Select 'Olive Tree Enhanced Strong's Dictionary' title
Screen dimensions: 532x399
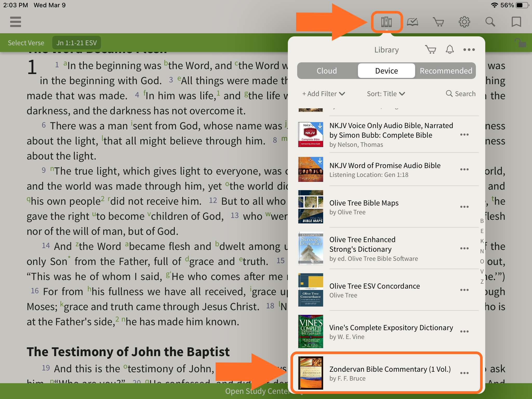[362, 244]
